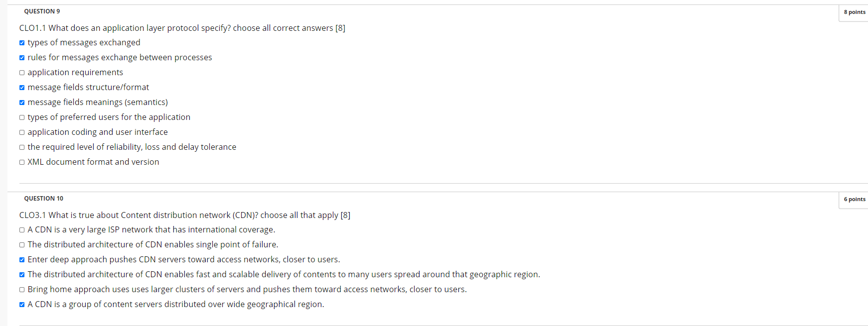
Task: Uncheck "types of messages exchanged" option
Action: pos(22,43)
